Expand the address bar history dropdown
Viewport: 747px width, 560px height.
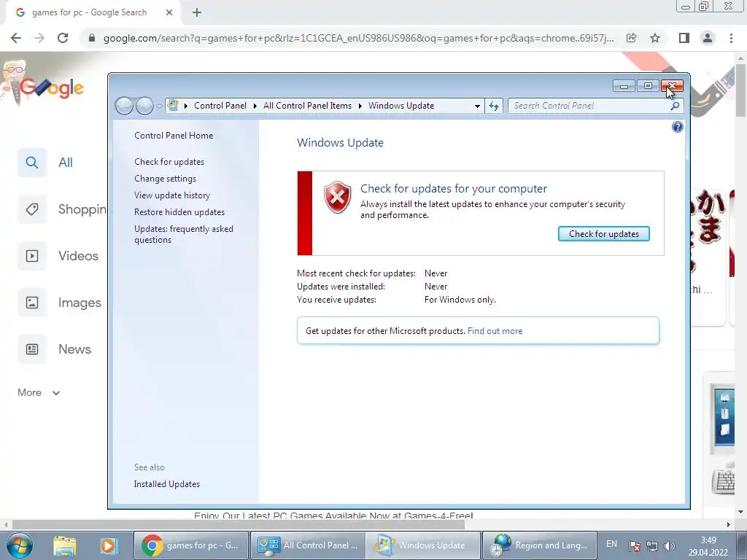tap(477, 106)
